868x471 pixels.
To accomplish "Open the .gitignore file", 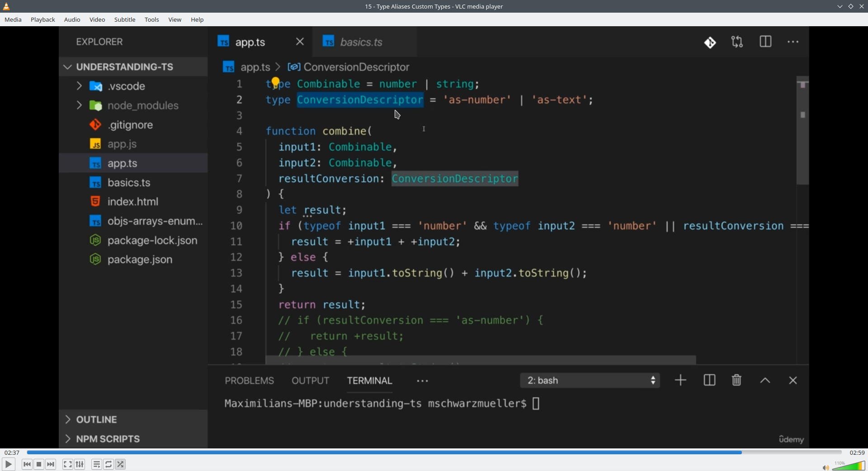I will (133, 125).
